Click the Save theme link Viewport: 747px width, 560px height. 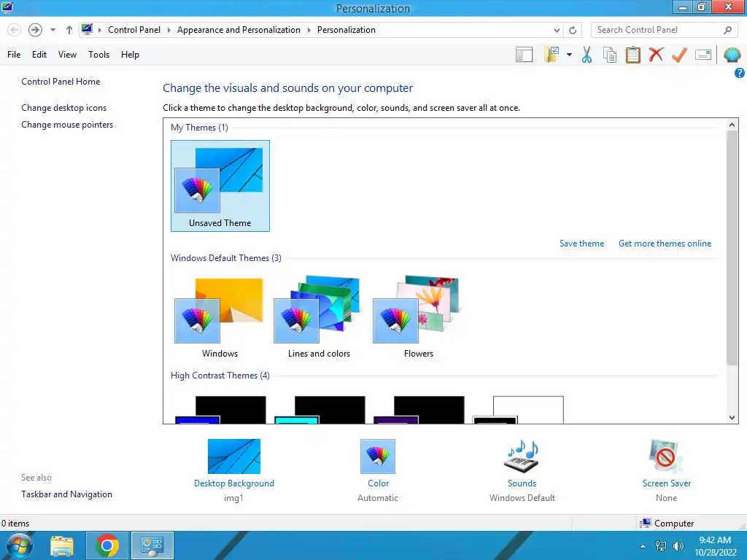tap(581, 244)
